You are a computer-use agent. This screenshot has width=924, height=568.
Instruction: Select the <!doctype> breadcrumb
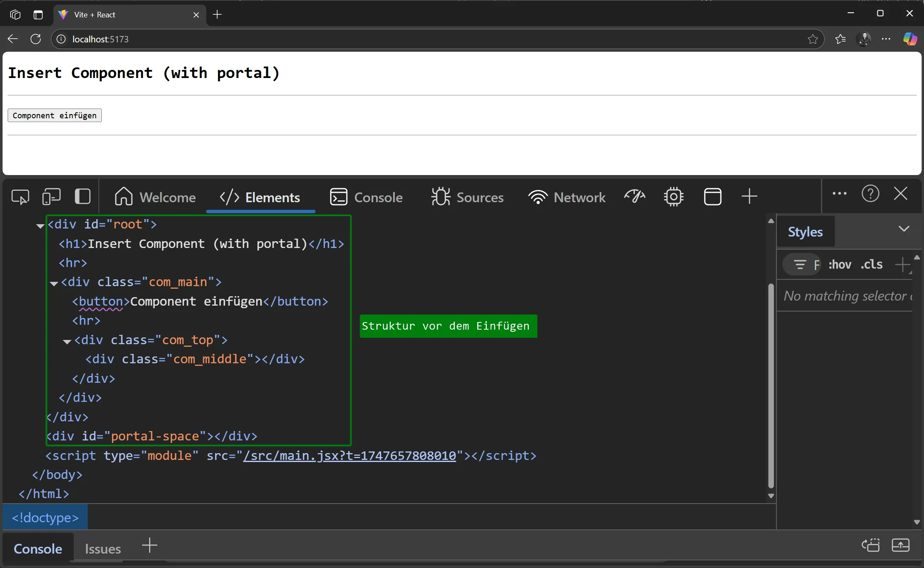click(45, 517)
